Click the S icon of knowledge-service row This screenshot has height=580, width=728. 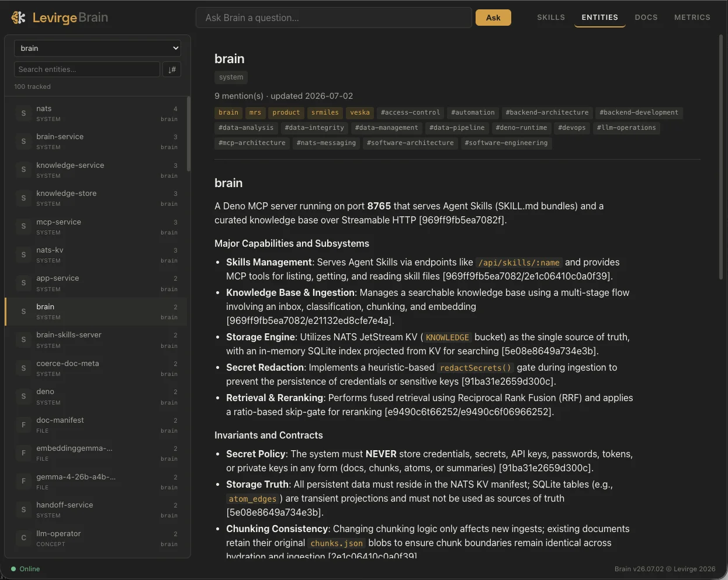tap(23, 170)
